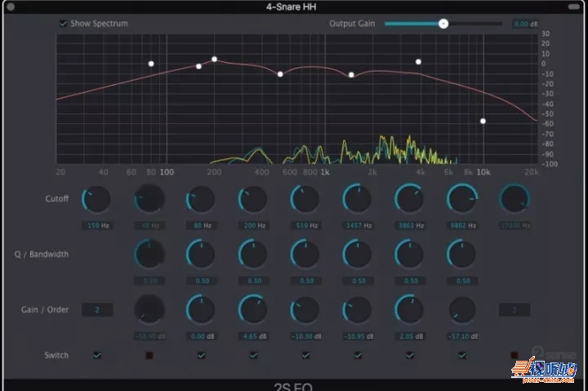
Task: Select the 1457 Hz cutoff value field
Action: tap(359, 225)
